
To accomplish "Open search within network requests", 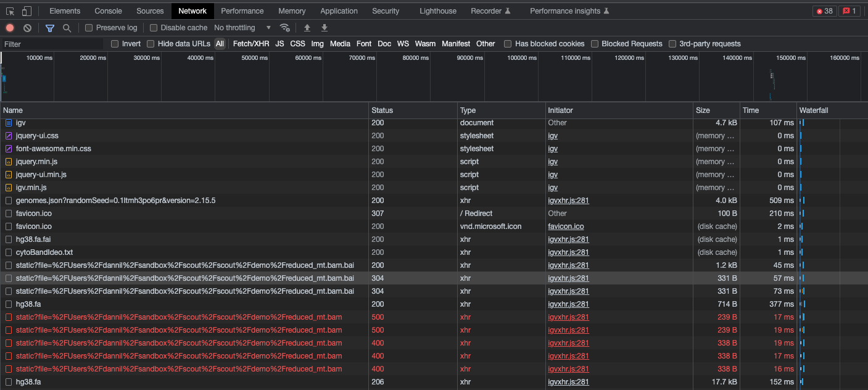I will pos(67,27).
